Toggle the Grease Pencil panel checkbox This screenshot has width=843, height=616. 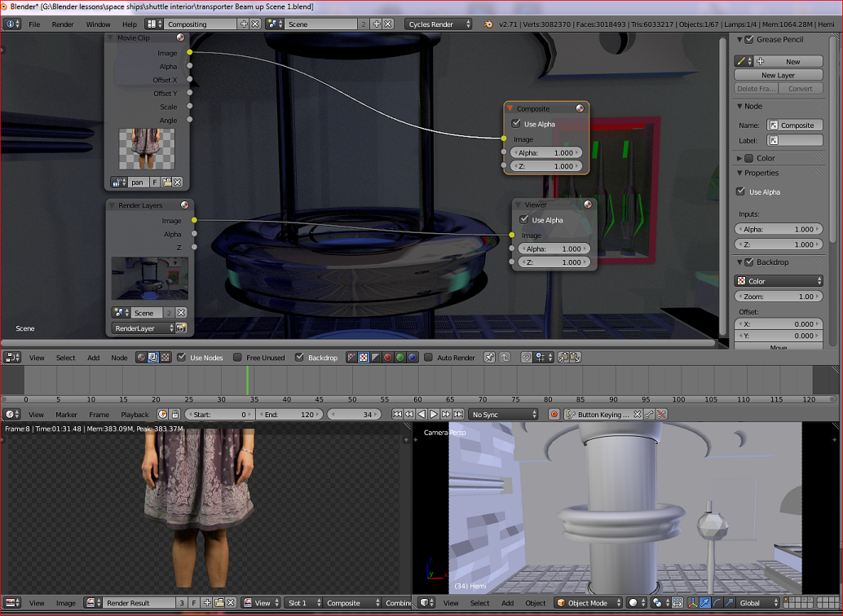(749, 39)
